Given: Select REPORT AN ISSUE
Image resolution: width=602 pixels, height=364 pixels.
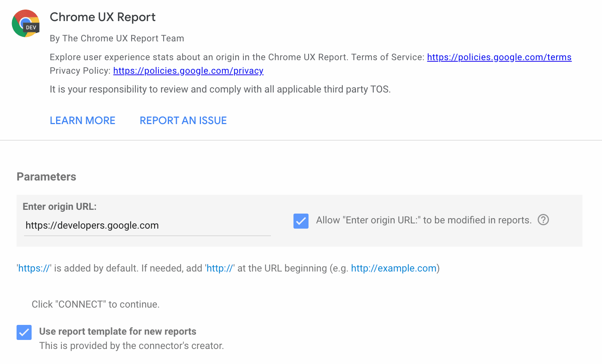Looking at the screenshot, I should click(183, 120).
